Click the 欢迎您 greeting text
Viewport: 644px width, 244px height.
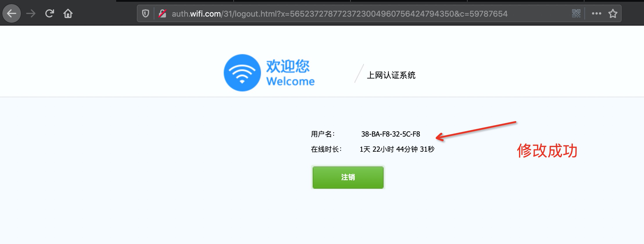coord(288,66)
